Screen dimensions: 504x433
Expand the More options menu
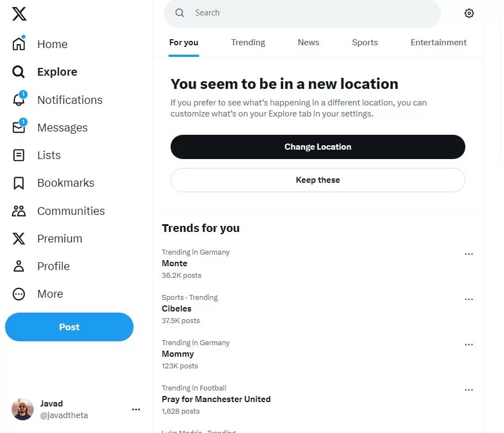(19, 294)
